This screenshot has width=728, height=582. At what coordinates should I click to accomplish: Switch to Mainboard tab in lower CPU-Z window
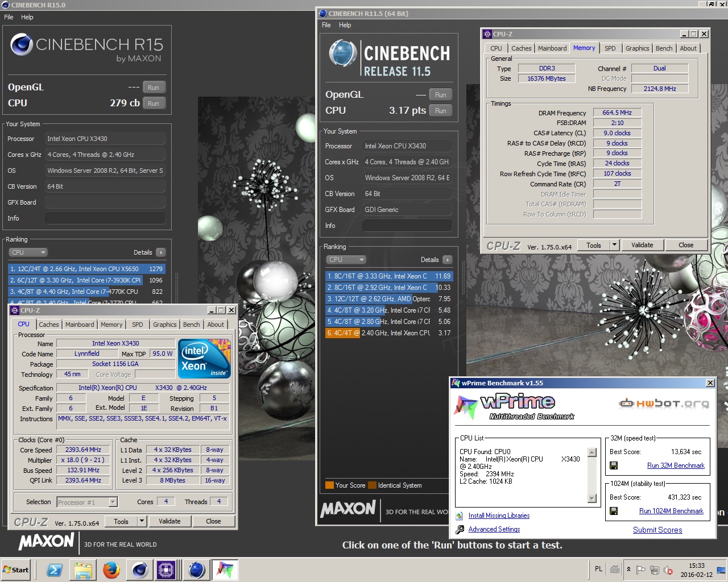80,325
